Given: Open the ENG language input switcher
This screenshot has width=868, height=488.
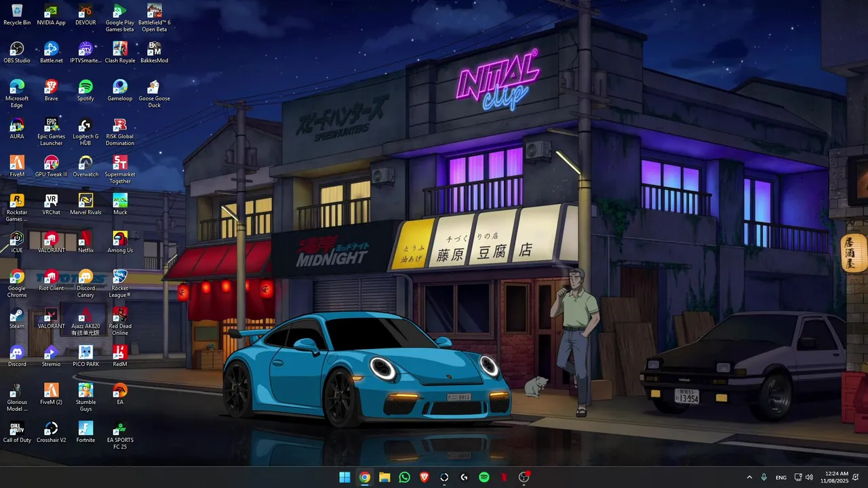Looking at the screenshot, I should [781, 477].
